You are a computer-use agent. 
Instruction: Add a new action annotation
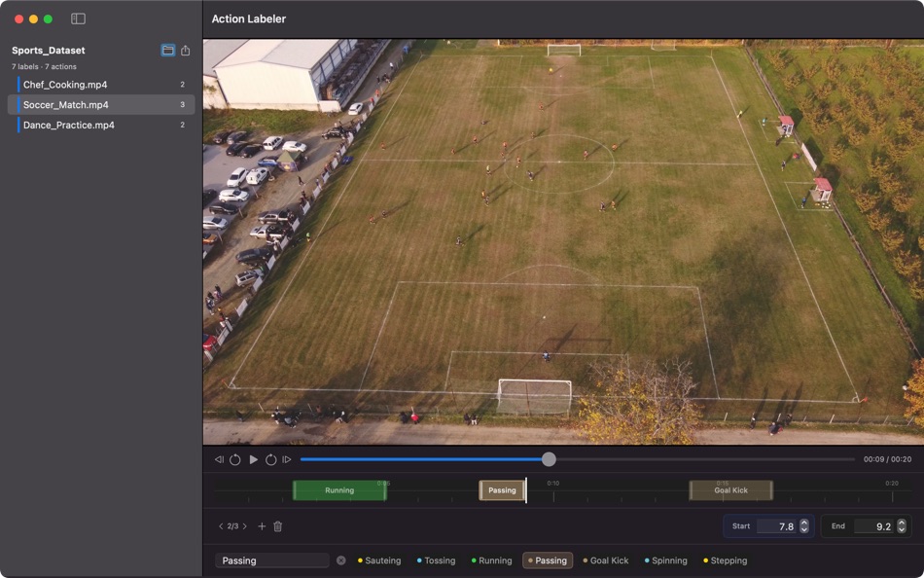coord(262,526)
